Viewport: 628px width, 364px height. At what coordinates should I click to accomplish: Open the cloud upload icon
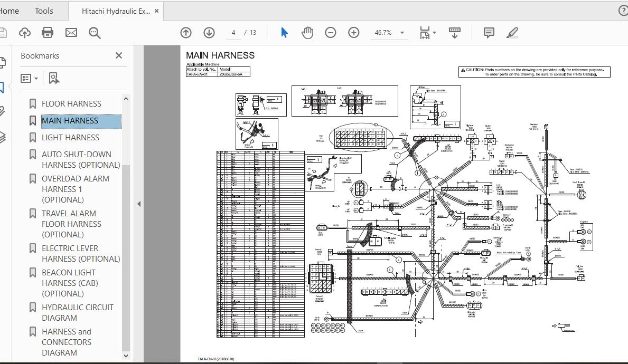pos(24,33)
